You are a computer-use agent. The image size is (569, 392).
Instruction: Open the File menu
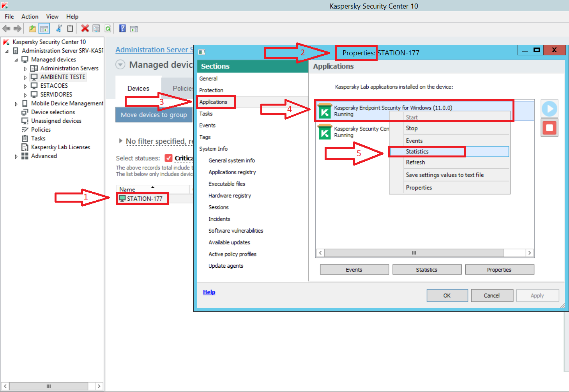(9, 16)
